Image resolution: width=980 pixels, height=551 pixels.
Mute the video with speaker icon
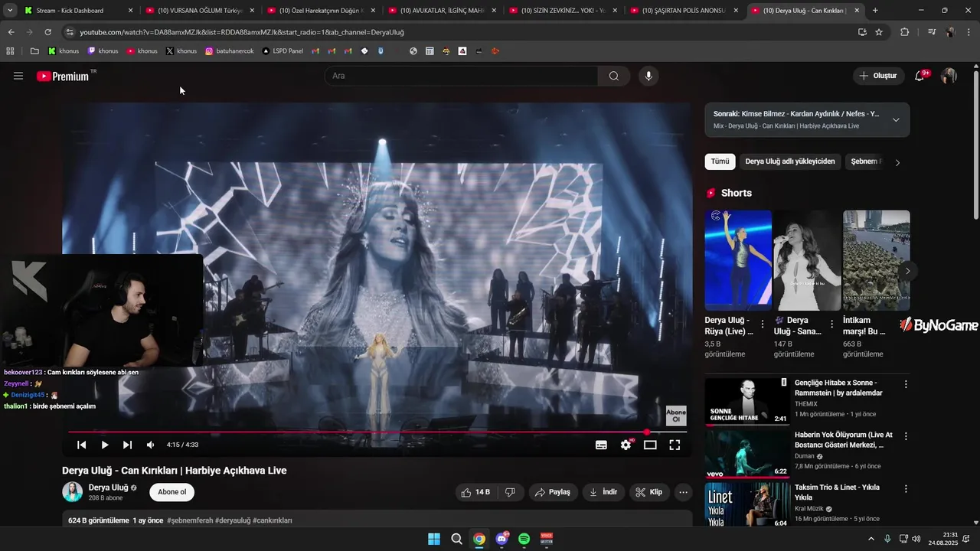point(150,445)
